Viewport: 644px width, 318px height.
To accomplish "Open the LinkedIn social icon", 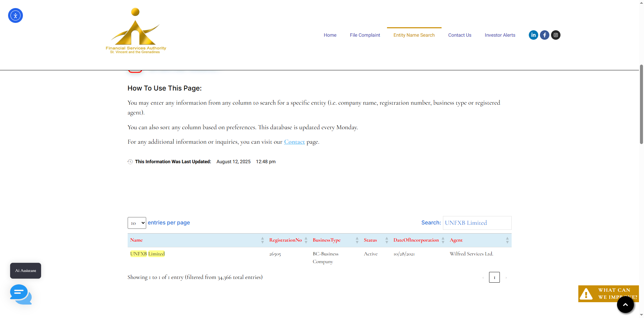I will (533, 35).
